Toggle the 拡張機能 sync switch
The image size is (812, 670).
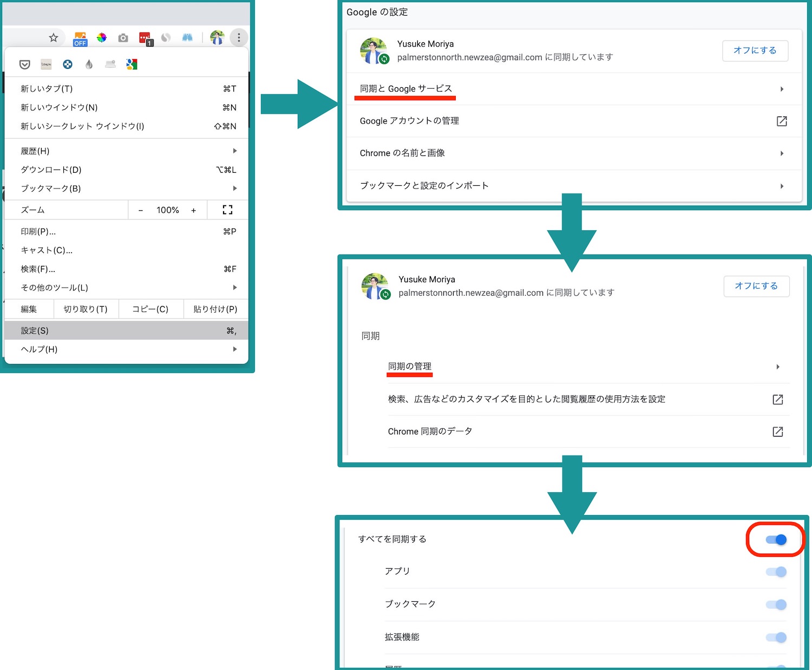776,638
